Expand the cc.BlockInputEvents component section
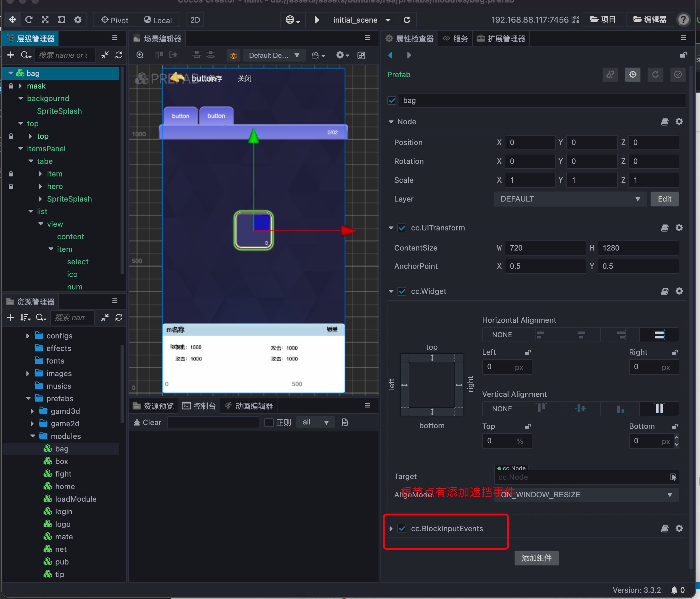 (391, 528)
